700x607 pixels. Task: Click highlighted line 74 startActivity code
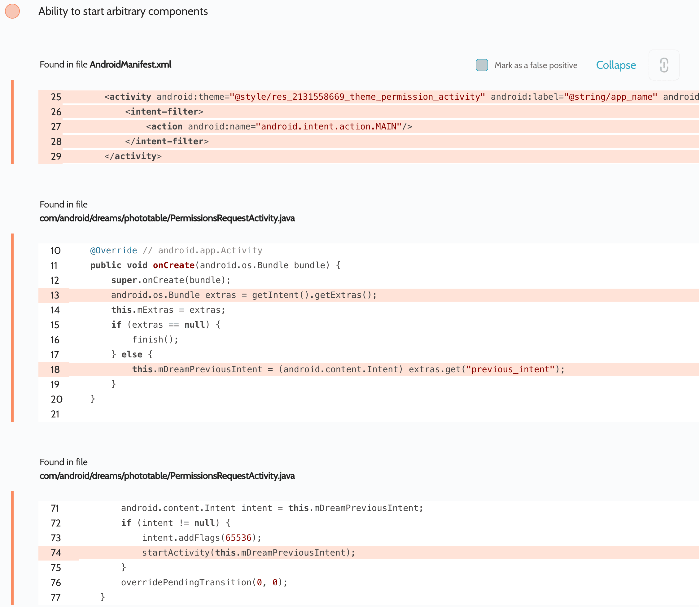[248, 553]
